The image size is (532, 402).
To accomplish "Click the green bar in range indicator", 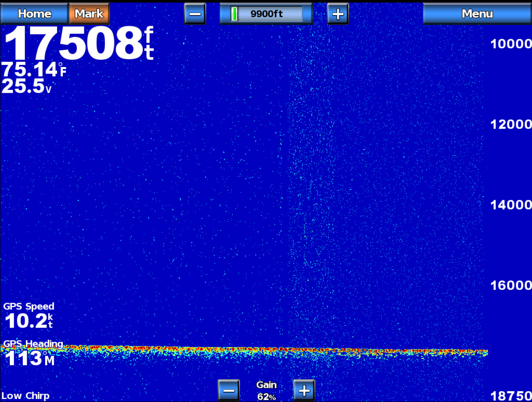I will [x=234, y=14].
